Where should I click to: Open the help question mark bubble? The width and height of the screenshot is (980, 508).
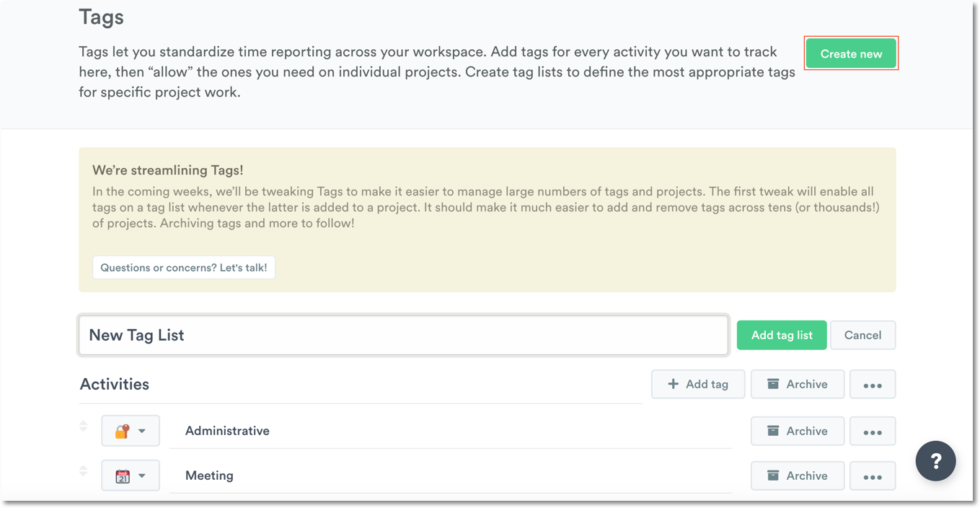point(935,460)
